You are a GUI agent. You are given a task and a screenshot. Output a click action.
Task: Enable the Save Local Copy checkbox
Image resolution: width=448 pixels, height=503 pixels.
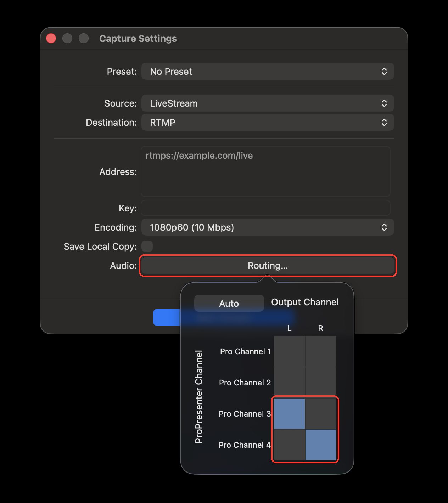point(147,246)
